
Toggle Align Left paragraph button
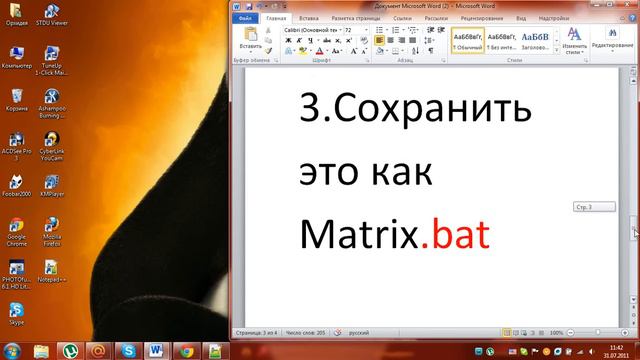click(x=379, y=40)
